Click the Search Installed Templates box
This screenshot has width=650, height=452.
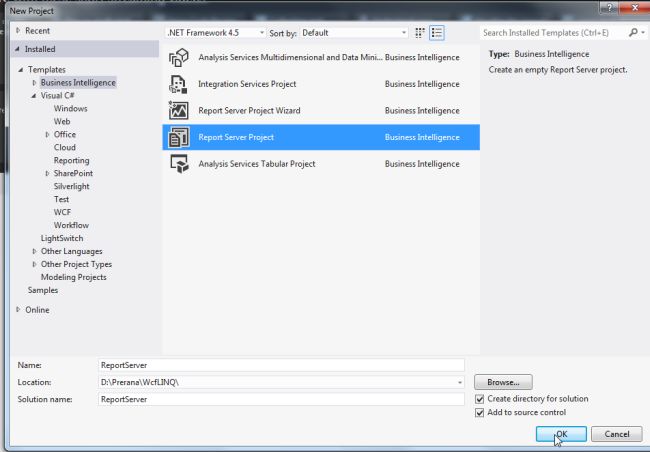554,32
